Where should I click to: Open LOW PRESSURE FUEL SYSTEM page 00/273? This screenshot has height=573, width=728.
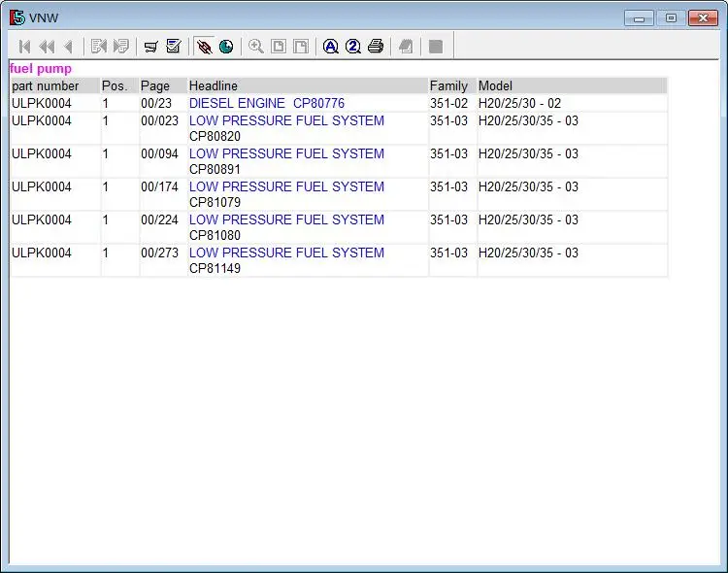(x=286, y=253)
